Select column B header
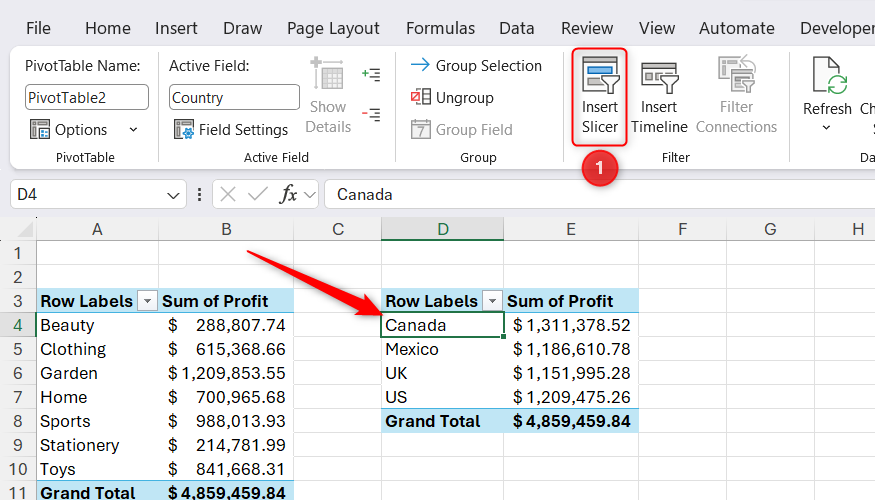Image resolution: width=875 pixels, height=500 pixels. pyautogui.click(x=226, y=229)
